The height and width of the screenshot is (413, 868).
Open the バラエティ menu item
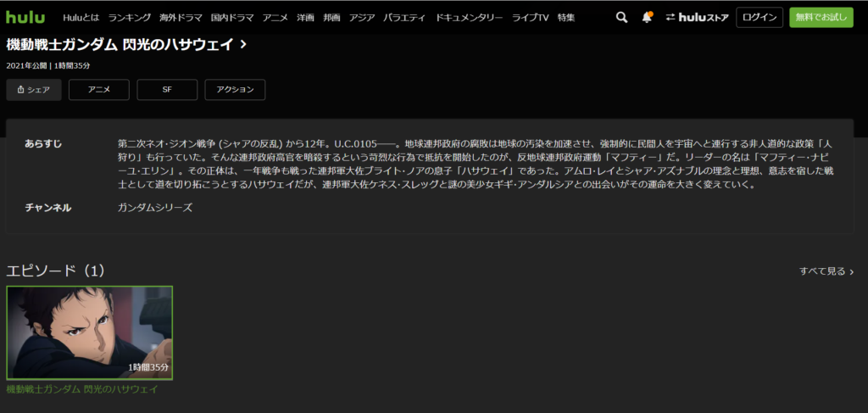coord(404,18)
